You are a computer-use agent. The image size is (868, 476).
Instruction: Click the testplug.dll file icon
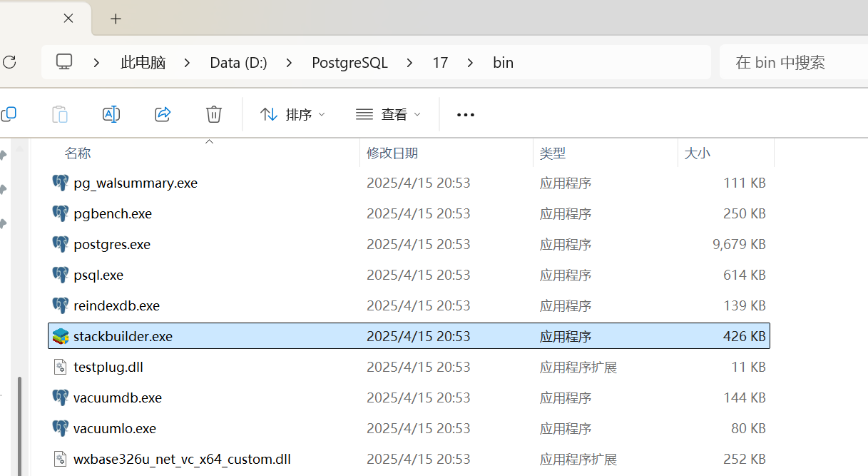(x=61, y=367)
